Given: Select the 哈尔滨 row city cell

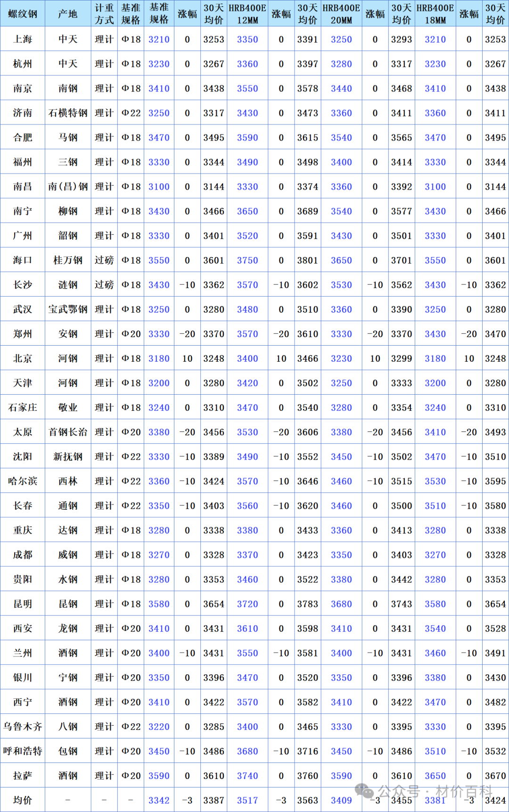Looking at the screenshot, I should pyautogui.click(x=23, y=481).
